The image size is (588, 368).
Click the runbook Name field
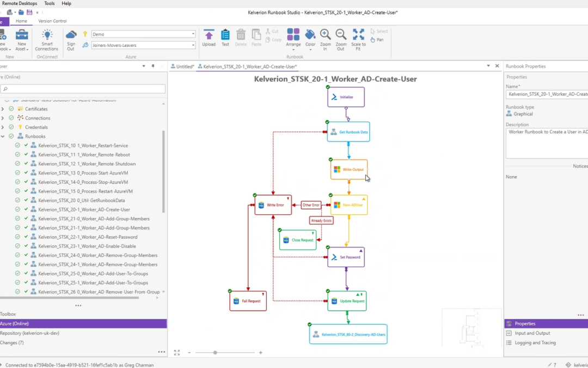[x=547, y=94]
